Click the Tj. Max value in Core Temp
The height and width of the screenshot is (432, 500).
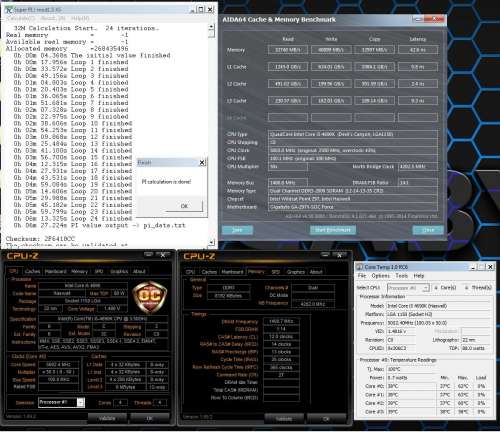click(411, 369)
